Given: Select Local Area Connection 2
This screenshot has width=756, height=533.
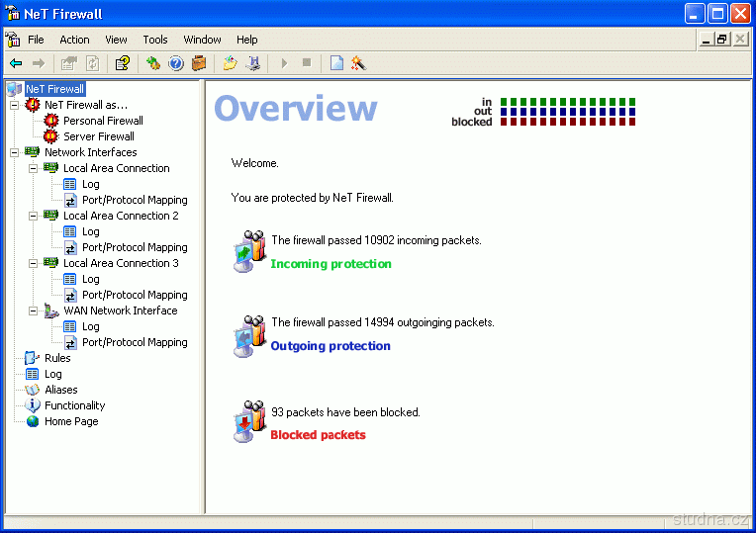Looking at the screenshot, I should click(121, 216).
